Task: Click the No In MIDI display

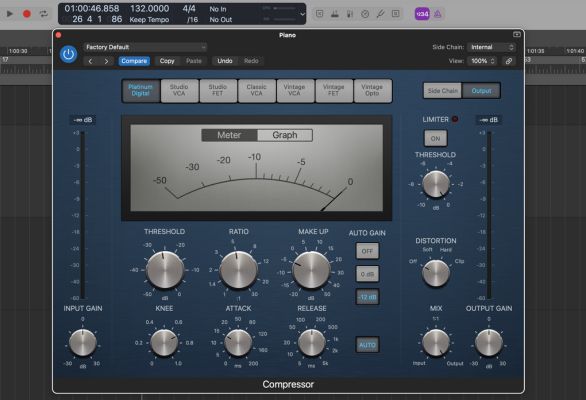Action: tap(218, 9)
